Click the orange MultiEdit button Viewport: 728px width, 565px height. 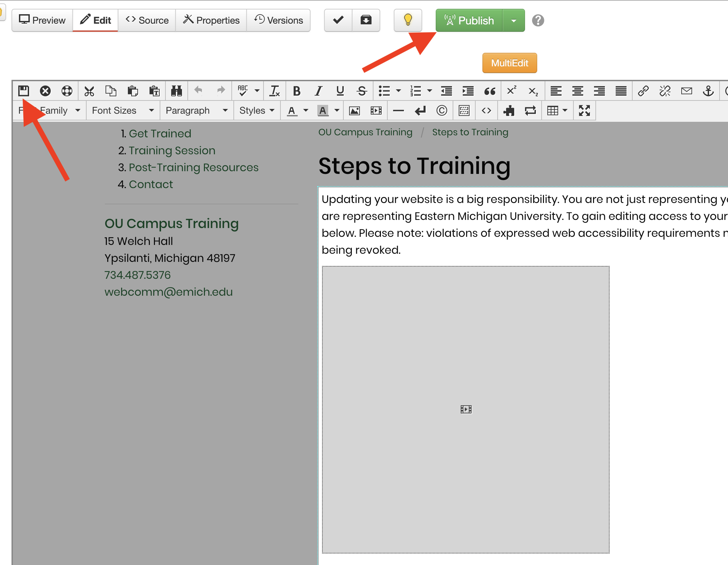pyautogui.click(x=509, y=63)
